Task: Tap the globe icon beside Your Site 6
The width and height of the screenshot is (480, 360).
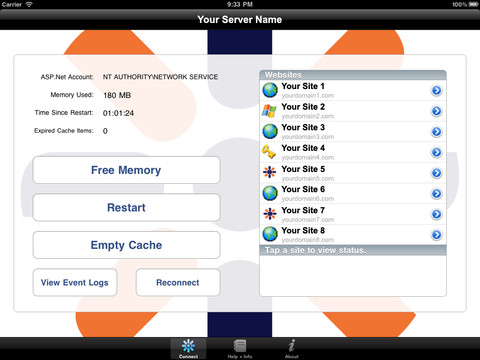Action: 270,193
